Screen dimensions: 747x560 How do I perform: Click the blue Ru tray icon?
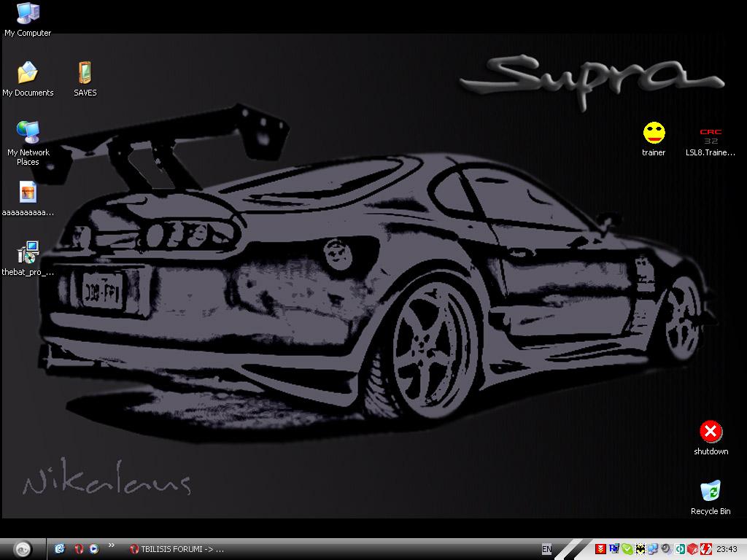click(x=614, y=549)
